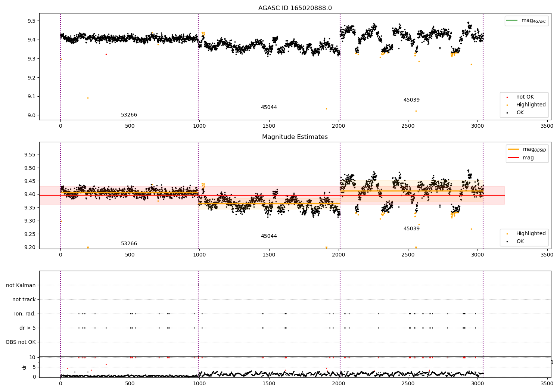Click y-axis tick 9.55 in Magnitude Estimates plot
Screen dimensions: 560x392
coord(30,155)
